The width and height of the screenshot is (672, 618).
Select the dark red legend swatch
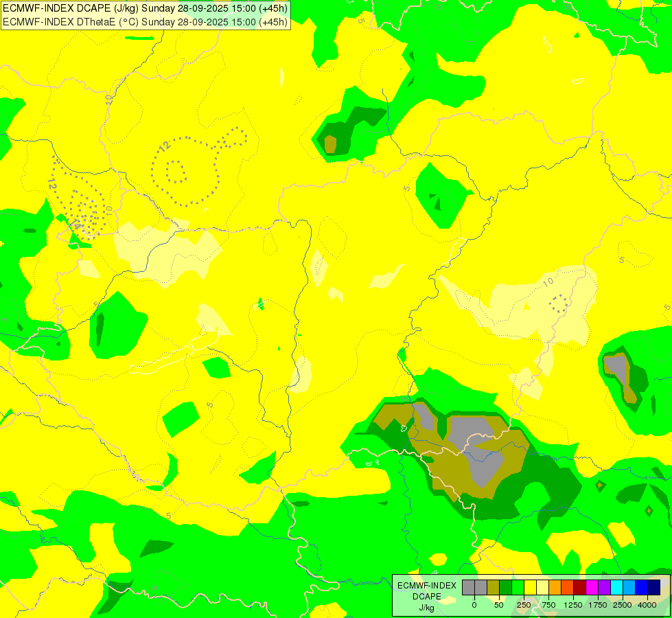580,587
